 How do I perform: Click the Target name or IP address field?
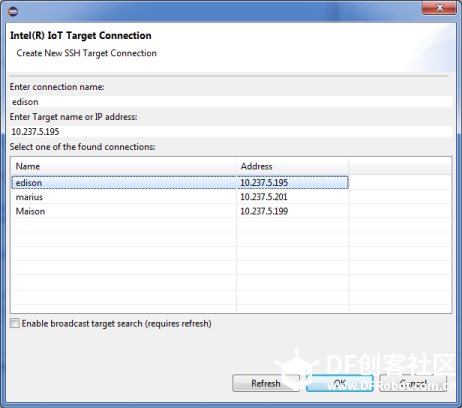coord(231,132)
